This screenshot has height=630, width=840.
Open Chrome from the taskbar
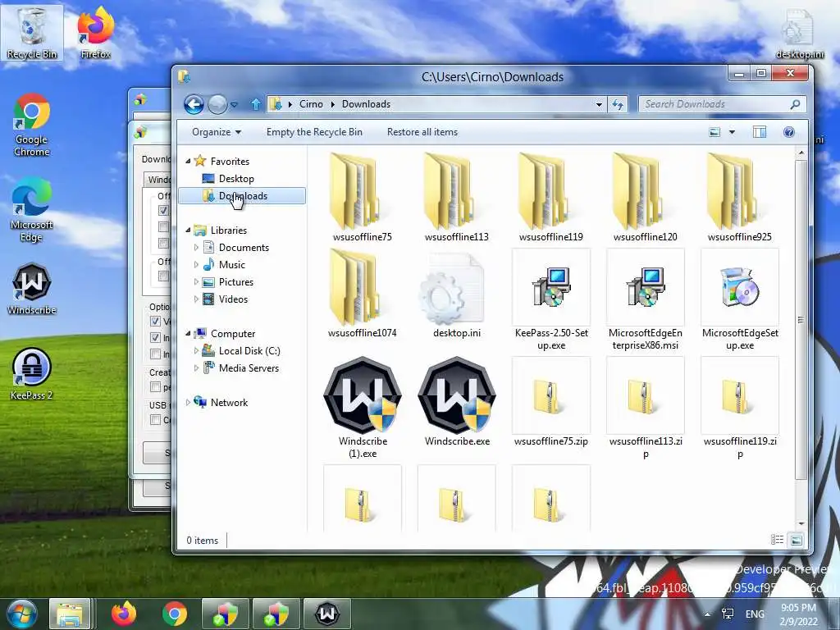[175, 614]
